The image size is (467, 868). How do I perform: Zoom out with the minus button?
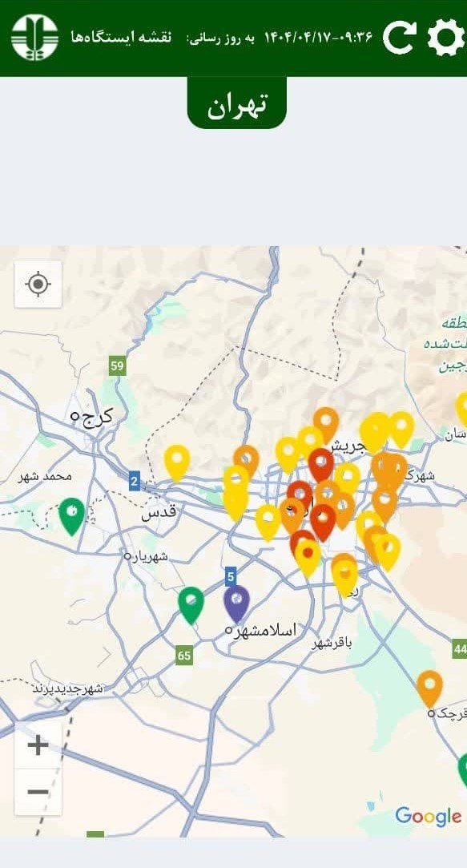[x=38, y=792]
